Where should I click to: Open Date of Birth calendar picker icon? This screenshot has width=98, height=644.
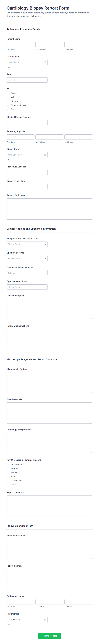pyautogui.click(x=45, y=62)
